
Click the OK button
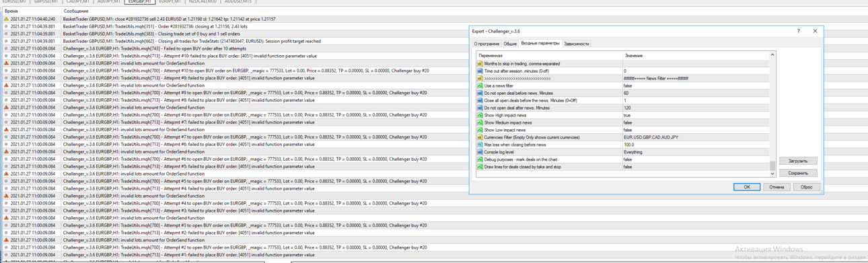coord(746,187)
